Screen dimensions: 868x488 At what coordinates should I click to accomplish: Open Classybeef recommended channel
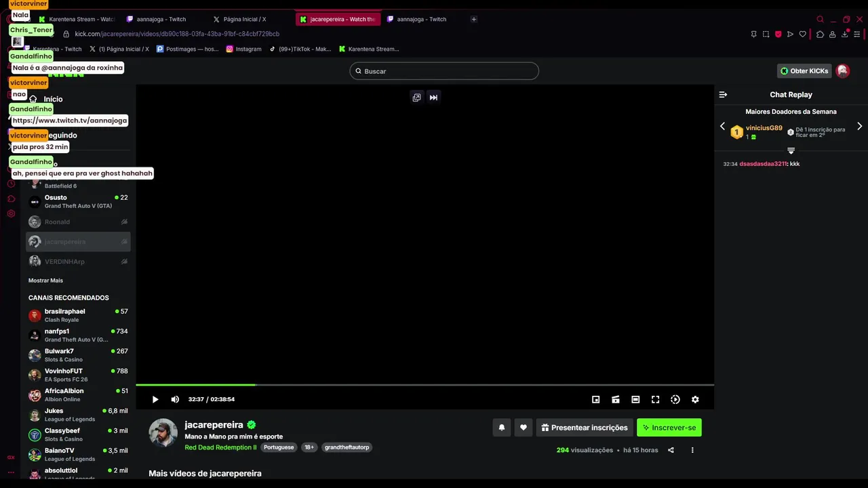pos(78,434)
